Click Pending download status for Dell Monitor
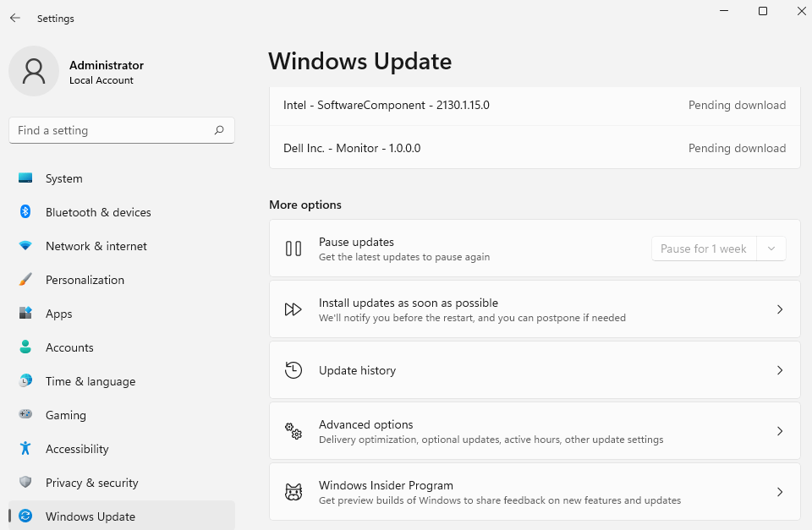 pyautogui.click(x=737, y=148)
